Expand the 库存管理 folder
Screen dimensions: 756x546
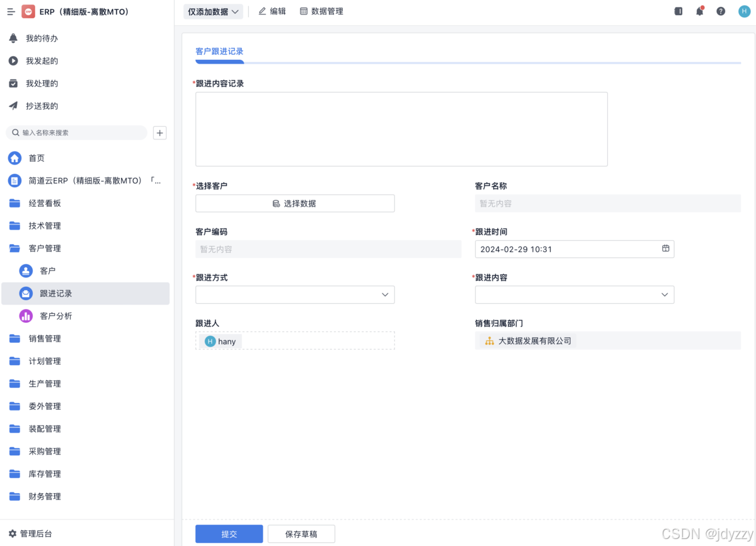[x=86, y=474]
